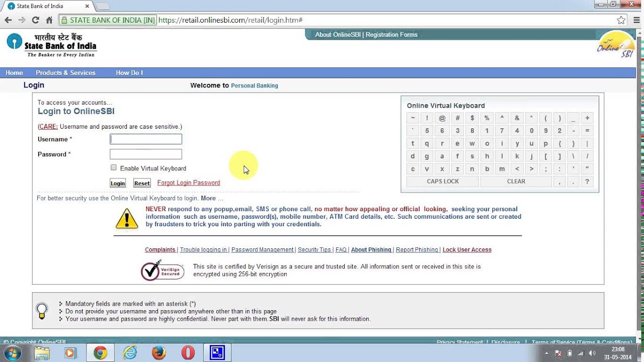Viewport: 644px width, 362px height.
Task: Launch Firefox from the taskbar
Action: tap(158, 353)
